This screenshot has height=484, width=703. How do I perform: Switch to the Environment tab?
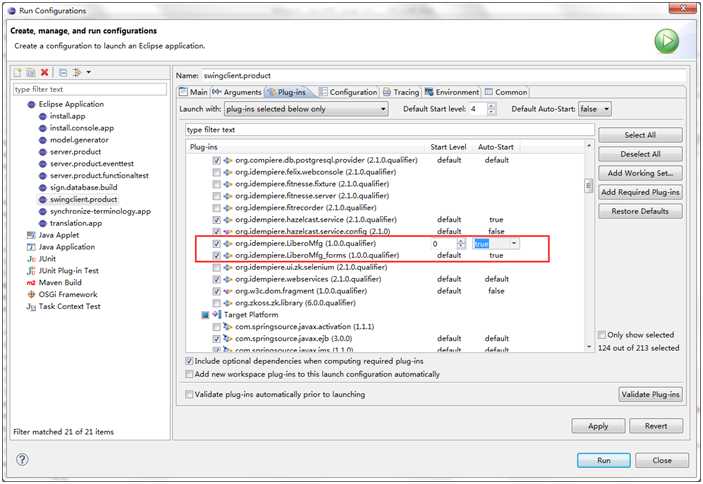coord(452,92)
